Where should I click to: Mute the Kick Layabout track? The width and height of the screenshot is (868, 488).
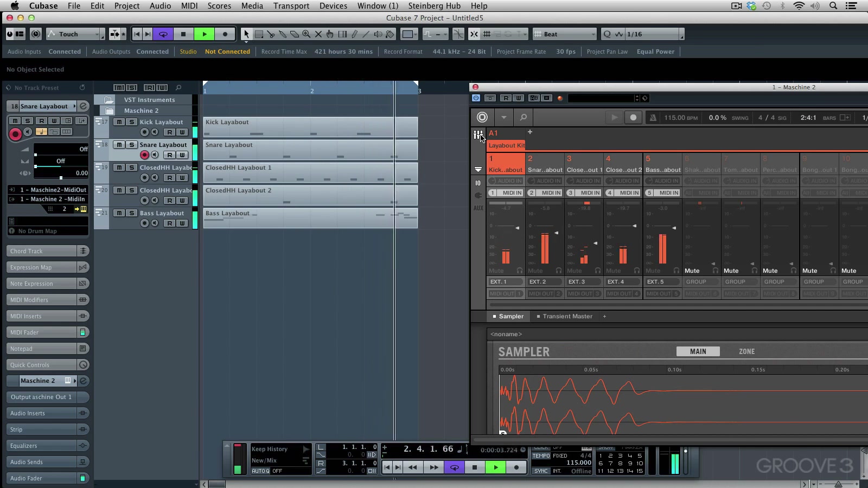pos(119,122)
